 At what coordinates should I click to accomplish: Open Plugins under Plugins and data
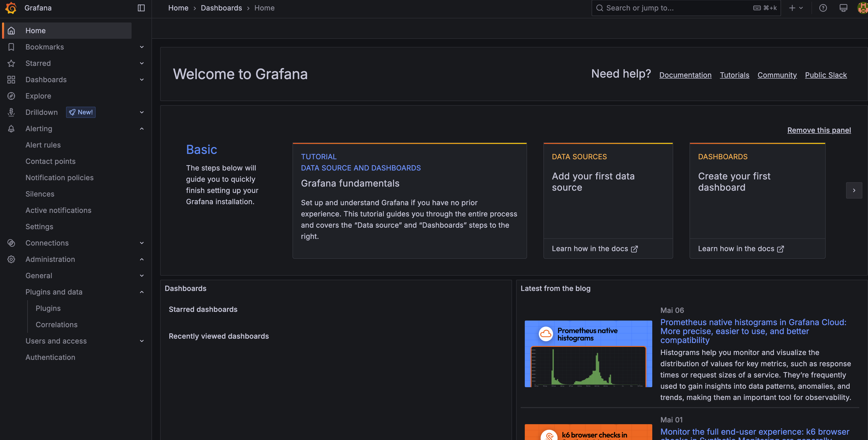(x=48, y=309)
